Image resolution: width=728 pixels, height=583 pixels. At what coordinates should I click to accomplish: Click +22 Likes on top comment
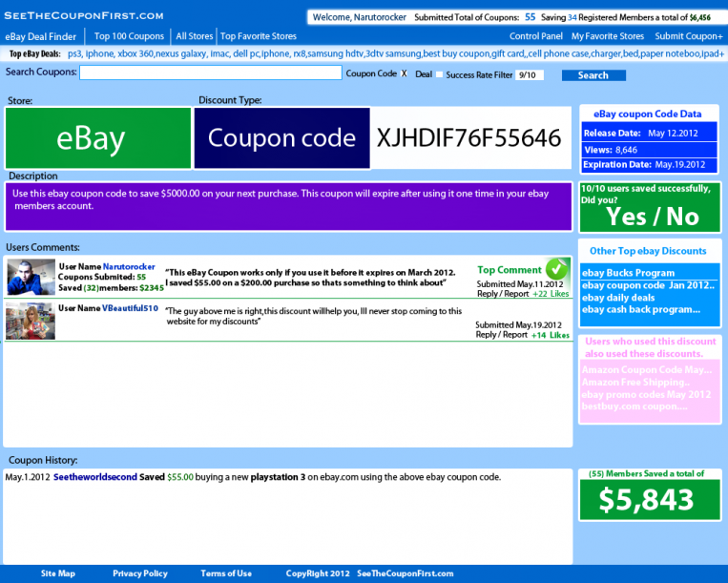pyautogui.click(x=551, y=294)
